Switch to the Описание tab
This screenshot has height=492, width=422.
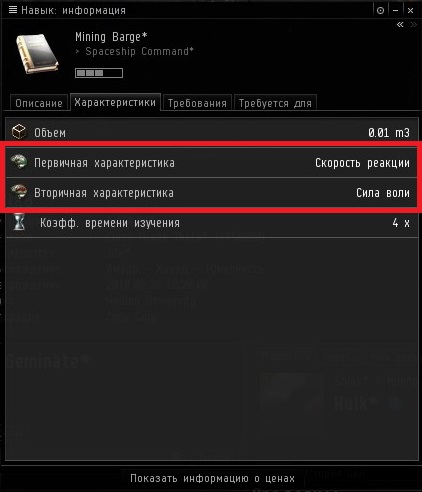pos(39,103)
